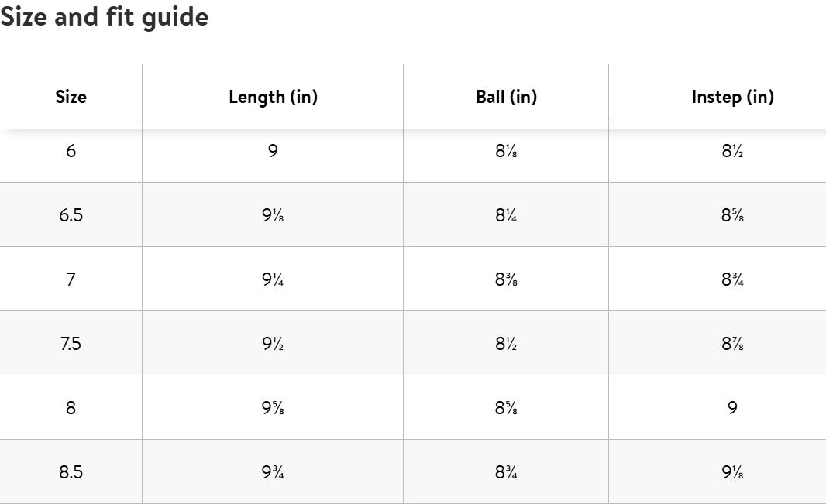Select the size 8 row label

(x=71, y=408)
